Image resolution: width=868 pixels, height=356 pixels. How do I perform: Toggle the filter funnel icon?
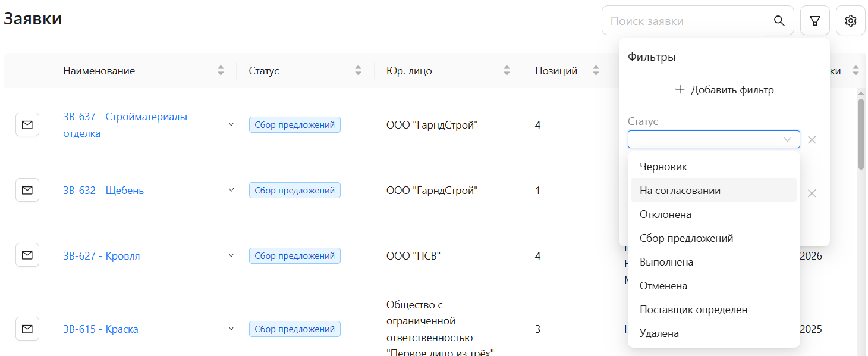[815, 21]
